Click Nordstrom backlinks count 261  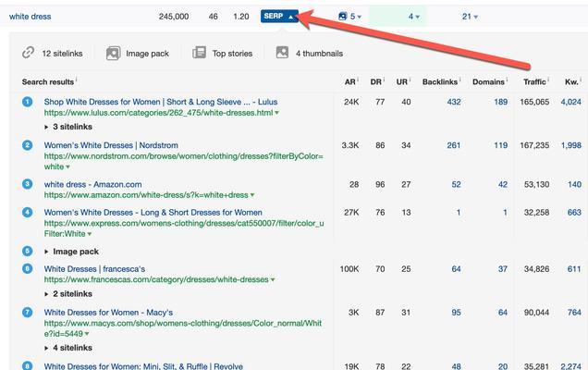(x=454, y=145)
